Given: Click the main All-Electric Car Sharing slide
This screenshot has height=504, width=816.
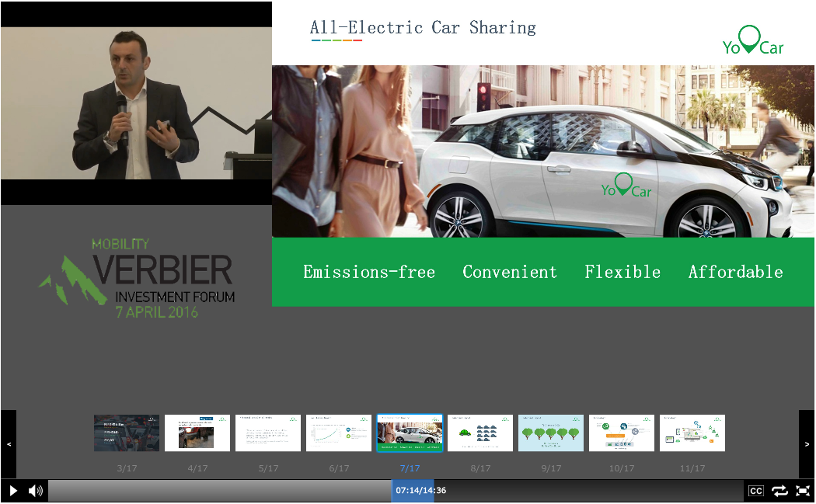Looking at the screenshot, I should pyautogui.click(x=543, y=154).
